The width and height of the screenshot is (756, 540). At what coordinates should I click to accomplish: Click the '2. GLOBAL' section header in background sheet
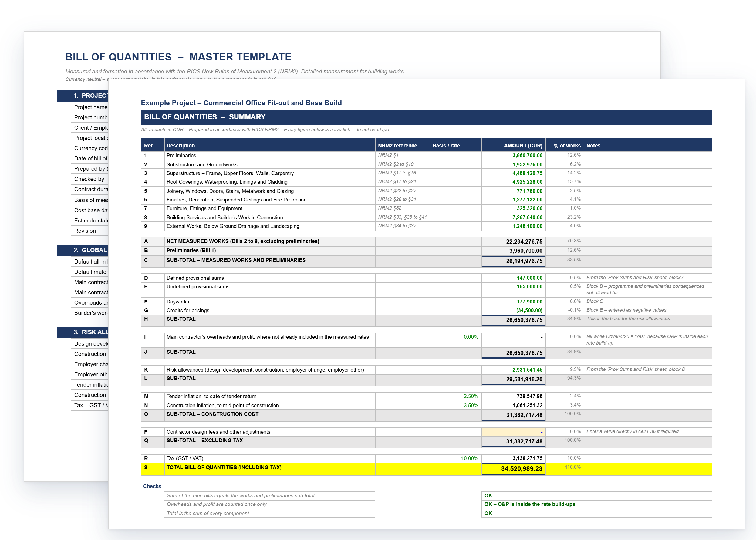[82, 250]
